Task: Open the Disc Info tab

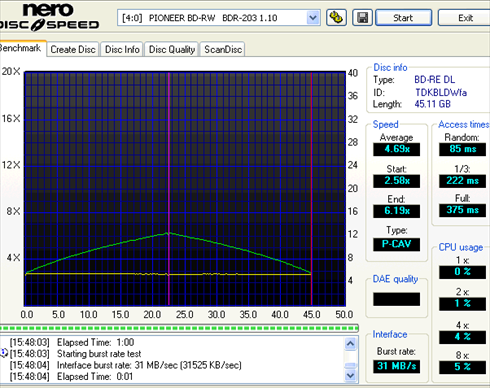Action: [122, 49]
